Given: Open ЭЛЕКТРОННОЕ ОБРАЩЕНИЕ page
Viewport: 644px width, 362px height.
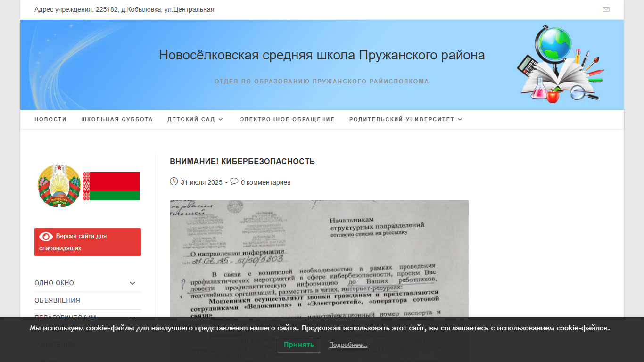Looking at the screenshot, I should tap(287, 119).
